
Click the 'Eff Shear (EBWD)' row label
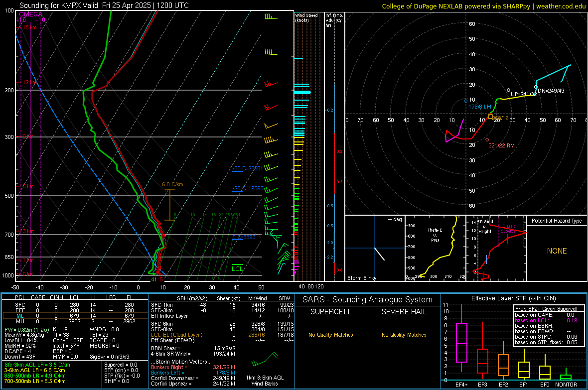click(172, 340)
